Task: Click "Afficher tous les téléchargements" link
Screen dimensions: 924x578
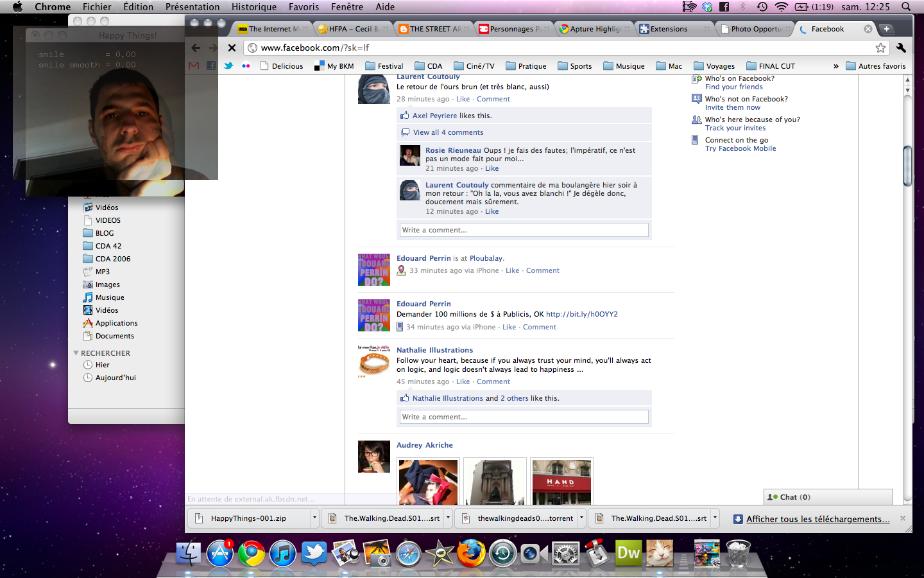Action: [817, 519]
